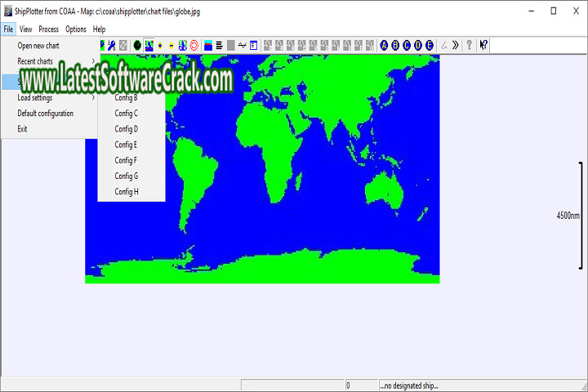This screenshot has width=588, height=392.
Task: Click the greyed pencil icon in toolbar
Action: [x=444, y=46]
